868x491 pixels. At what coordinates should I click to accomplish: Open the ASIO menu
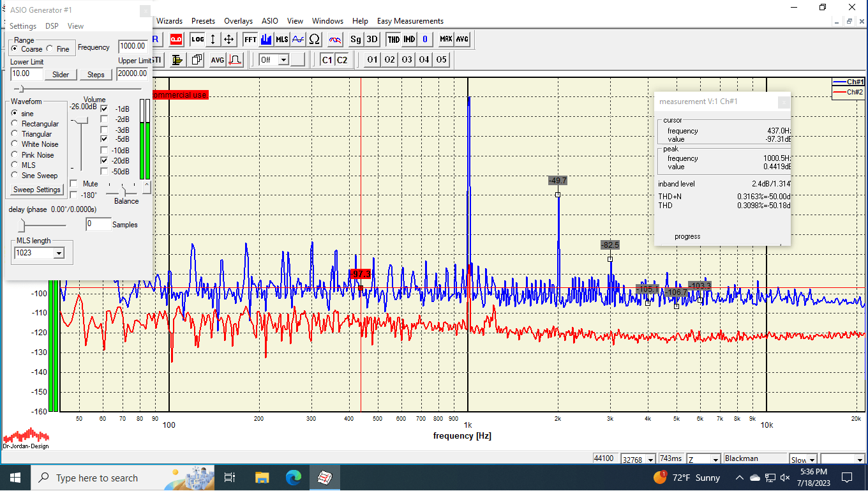269,21
